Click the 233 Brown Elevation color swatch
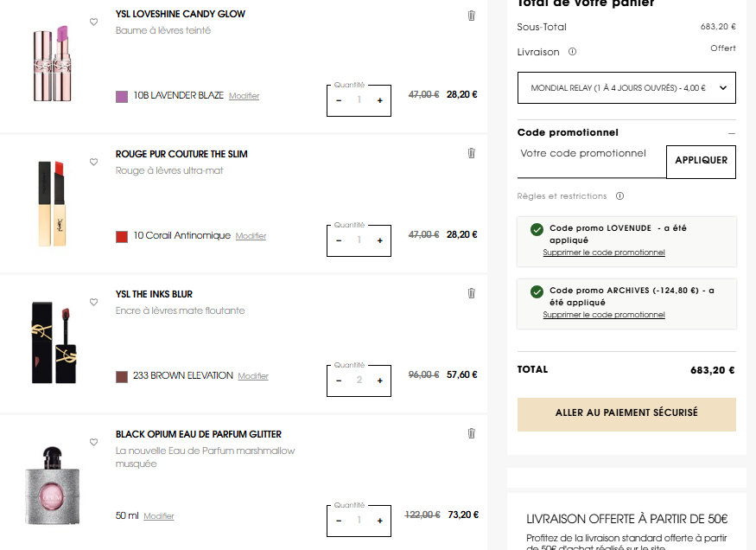Screen dimensions: 756x550 coord(122,376)
